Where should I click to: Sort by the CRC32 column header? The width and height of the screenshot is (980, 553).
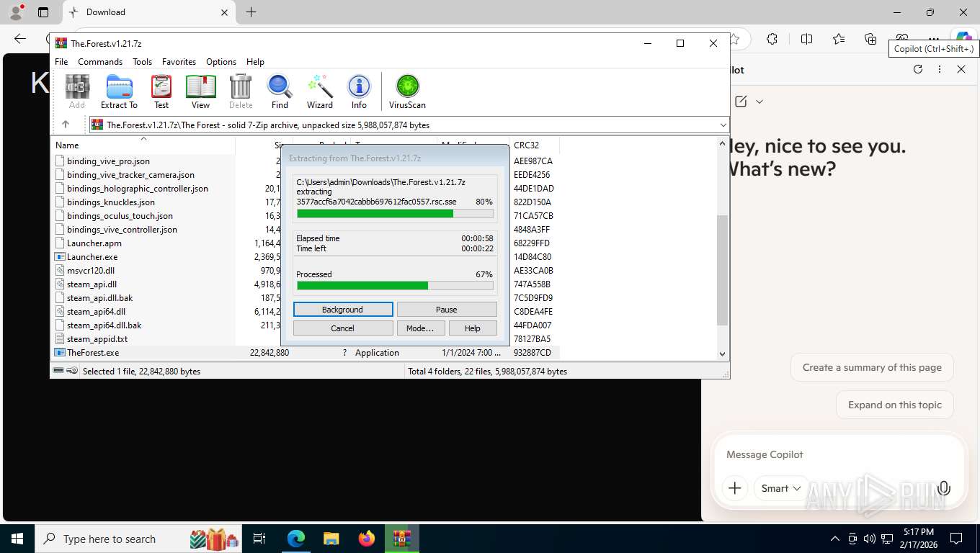click(533, 145)
